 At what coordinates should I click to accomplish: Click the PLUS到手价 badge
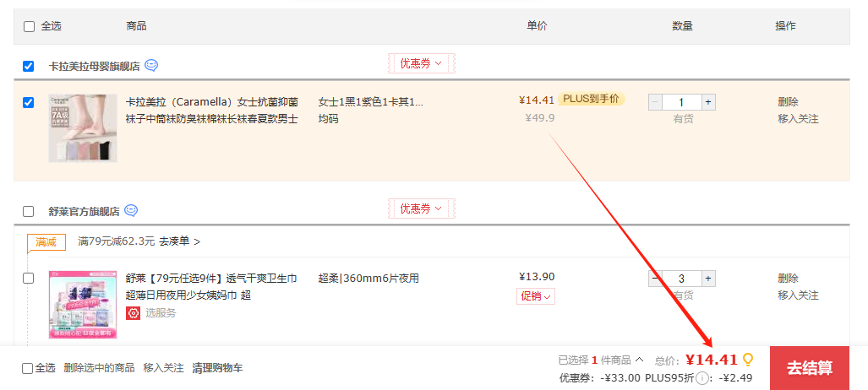(x=592, y=99)
